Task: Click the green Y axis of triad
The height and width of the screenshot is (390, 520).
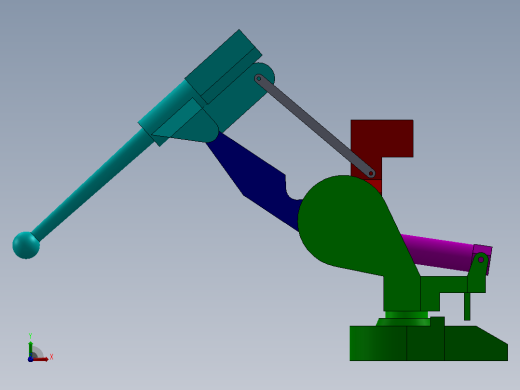Action: (x=30, y=348)
